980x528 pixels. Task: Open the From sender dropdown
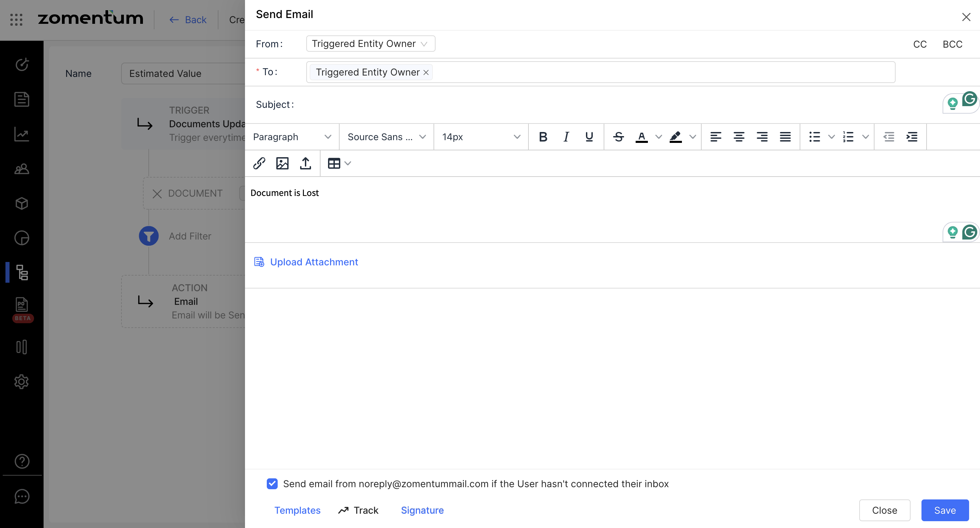[370, 44]
